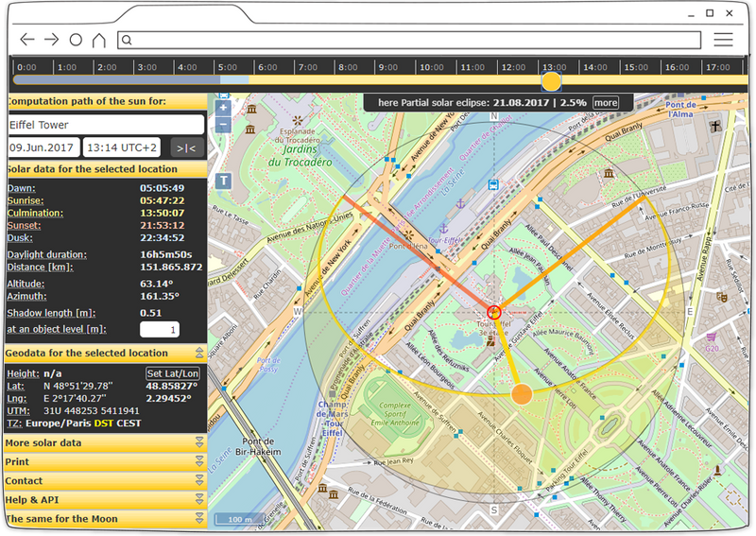Viewport: 756px width, 536px height.
Task: Click the church cross icon near Pont de l'Alma
Action: click(x=715, y=127)
